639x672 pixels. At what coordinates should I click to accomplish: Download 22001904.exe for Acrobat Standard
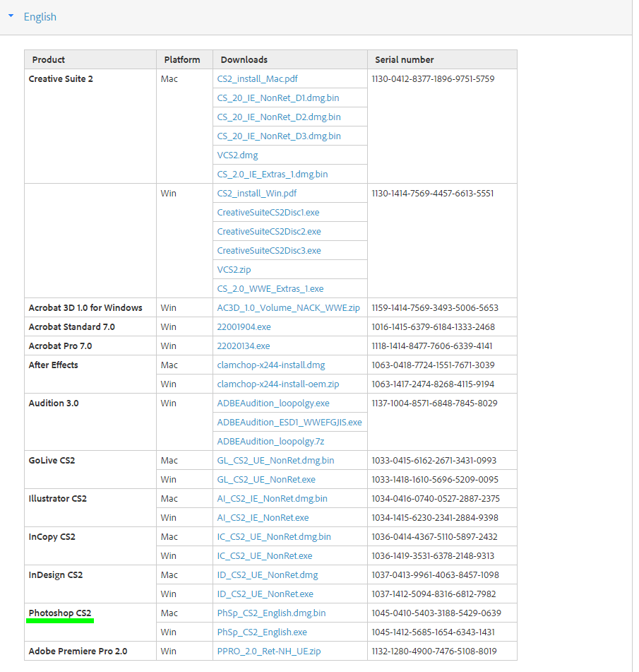244,327
